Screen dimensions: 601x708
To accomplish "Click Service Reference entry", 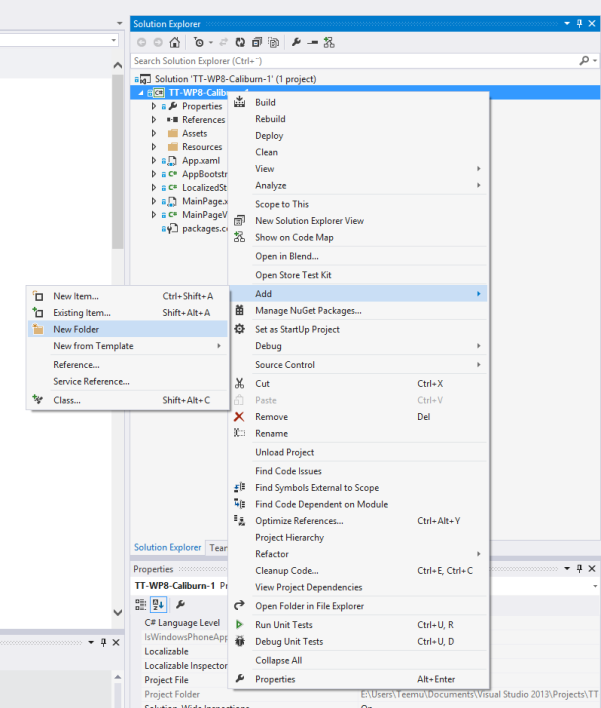I will tap(128, 382).
